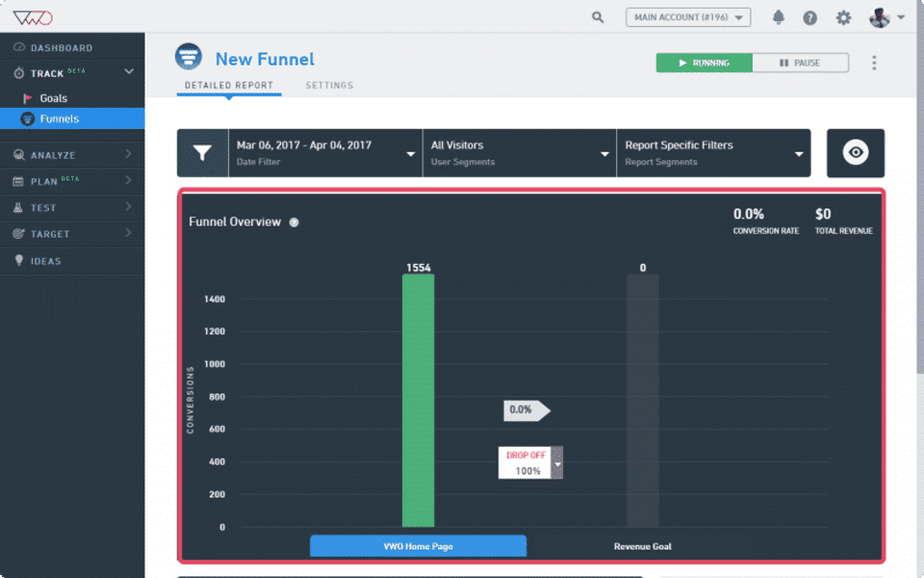Select the VWO Home Page step
924x578 pixels.
(418, 546)
